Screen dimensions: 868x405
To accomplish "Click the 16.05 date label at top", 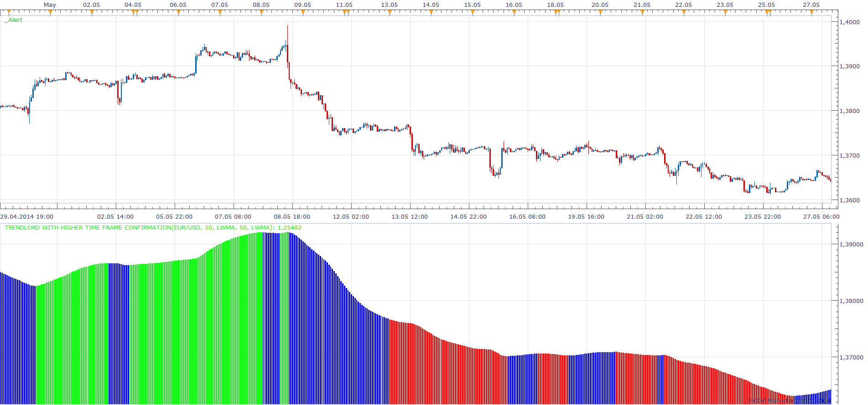I will pyautogui.click(x=514, y=5).
